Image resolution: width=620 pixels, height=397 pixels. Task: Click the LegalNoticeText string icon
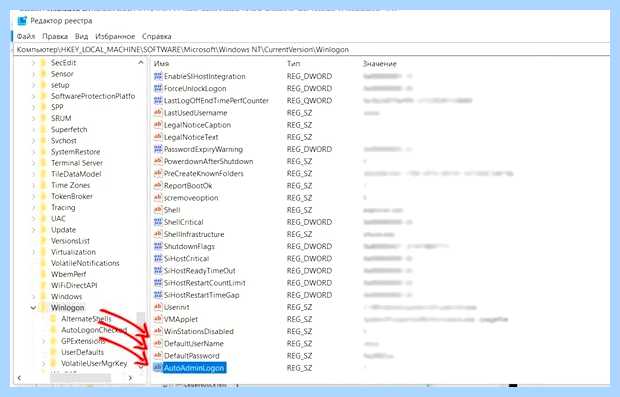(158, 137)
